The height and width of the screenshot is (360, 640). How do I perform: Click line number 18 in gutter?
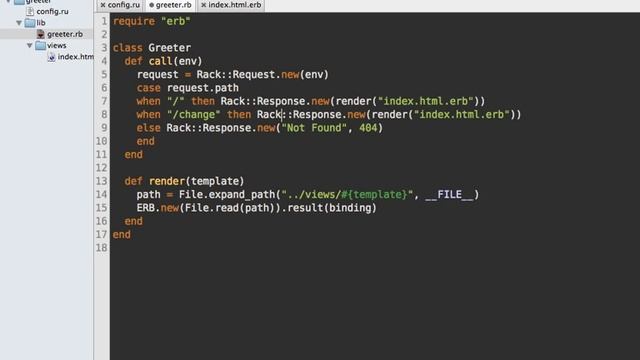[x=102, y=248]
